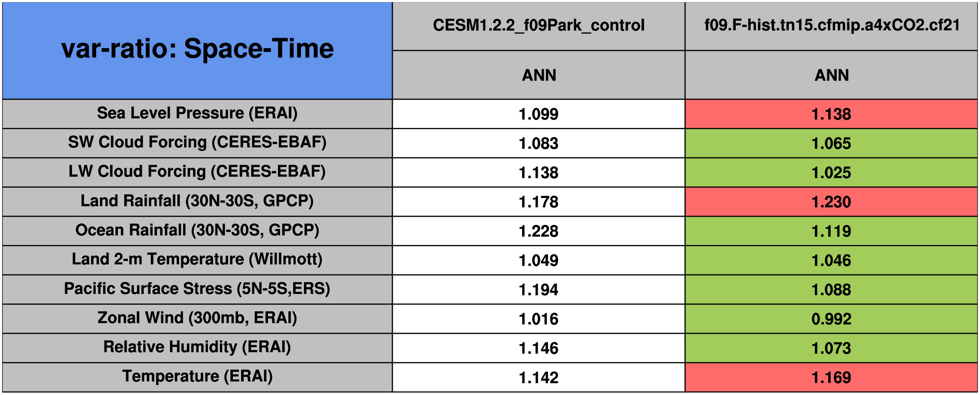Click the green cell with value 1.119
The width and height of the screenshot is (980, 395).
[831, 231]
